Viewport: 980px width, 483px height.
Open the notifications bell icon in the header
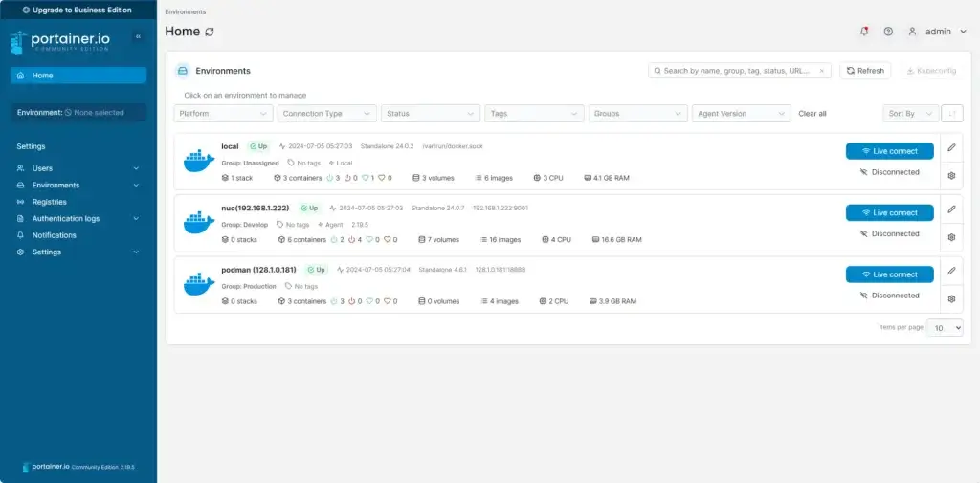tap(864, 32)
